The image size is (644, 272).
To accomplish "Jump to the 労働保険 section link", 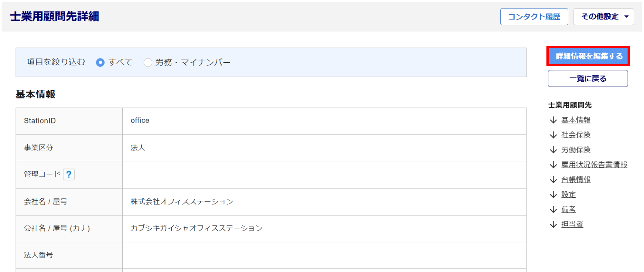I will click(576, 150).
